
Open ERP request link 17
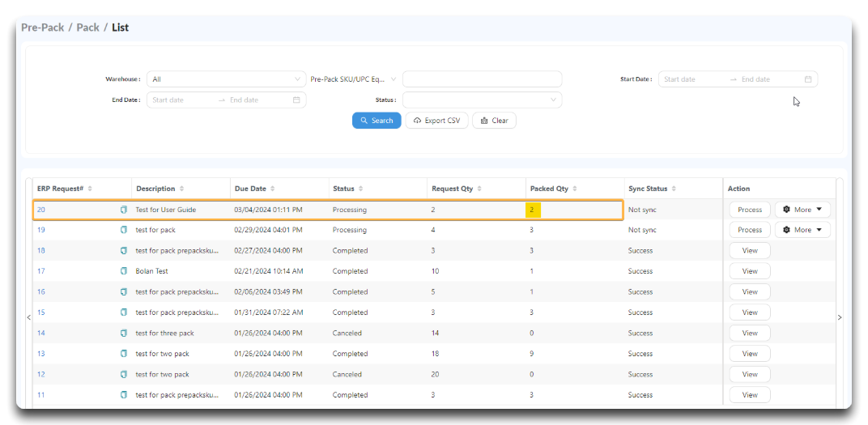[41, 271]
